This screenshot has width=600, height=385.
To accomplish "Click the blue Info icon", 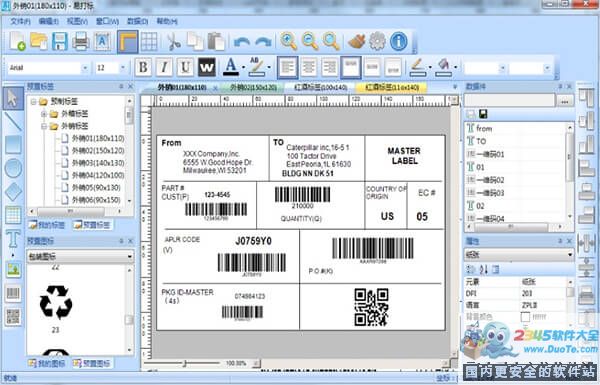I will click(x=398, y=41).
